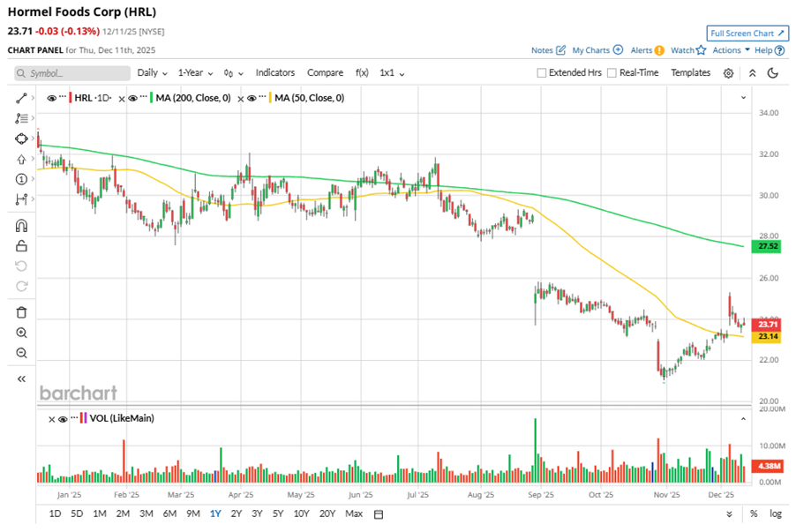The width and height of the screenshot is (796, 532).
Task: Click the collapse header double-chevron icon
Action: click(x=753, y=73)
